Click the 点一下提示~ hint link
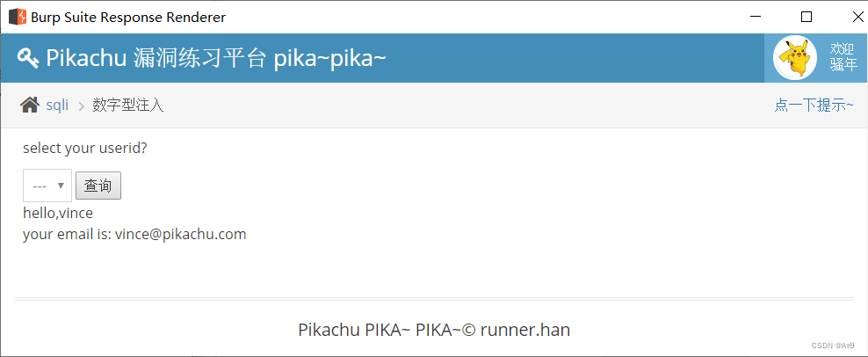This screenshot has height=357, width=868. point(814,106)
